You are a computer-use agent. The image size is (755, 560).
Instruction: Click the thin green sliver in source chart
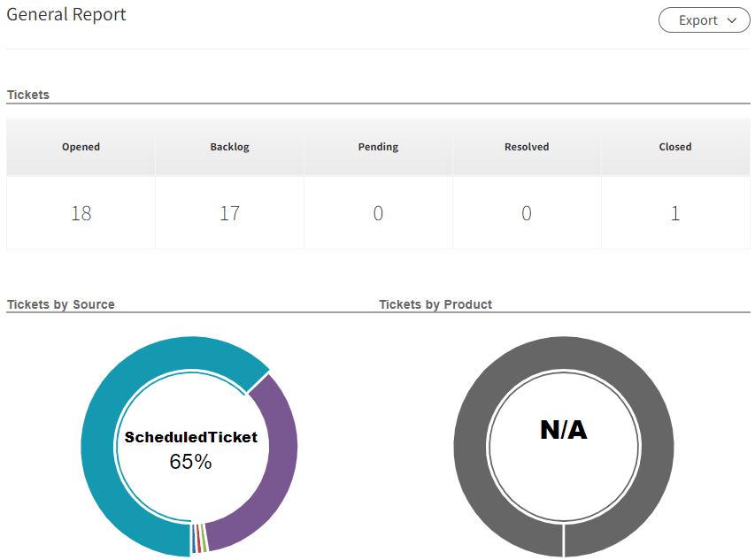(204, 538)
